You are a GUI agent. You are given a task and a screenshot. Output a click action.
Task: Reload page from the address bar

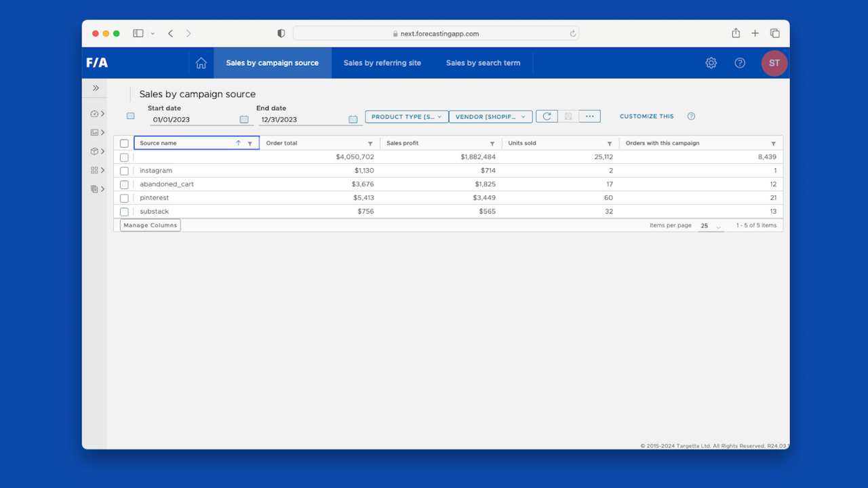(573, 33)
